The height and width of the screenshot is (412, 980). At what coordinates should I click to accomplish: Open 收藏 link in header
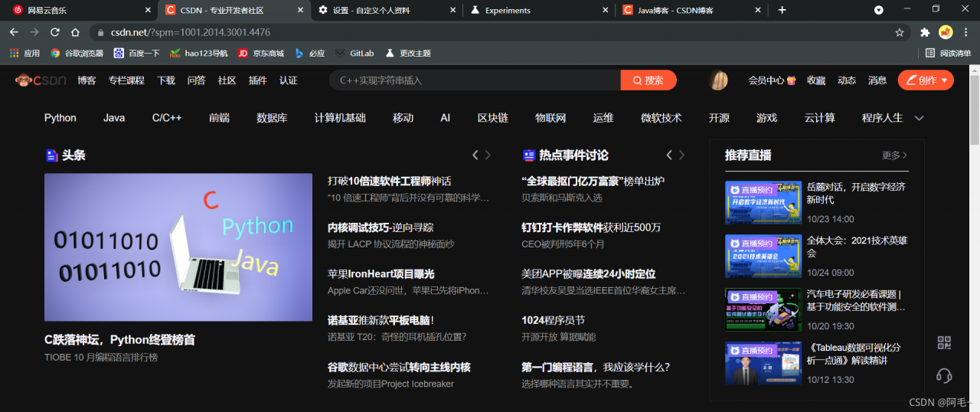(x=816, y=80)
